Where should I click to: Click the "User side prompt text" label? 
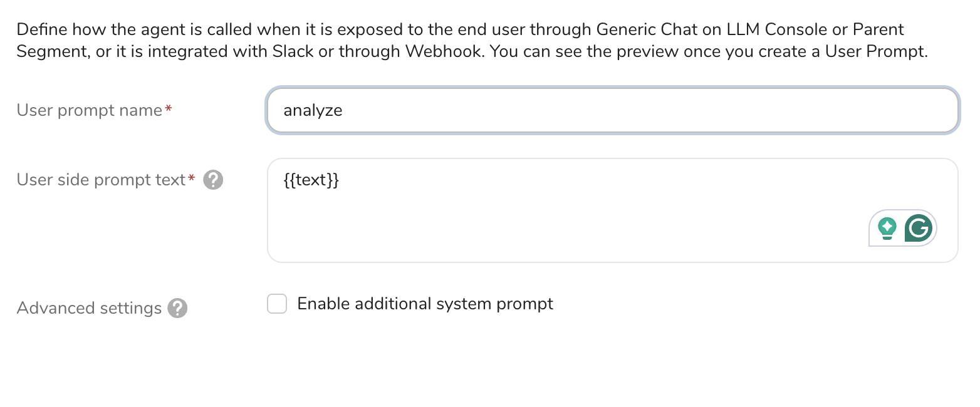click(101, 180)
